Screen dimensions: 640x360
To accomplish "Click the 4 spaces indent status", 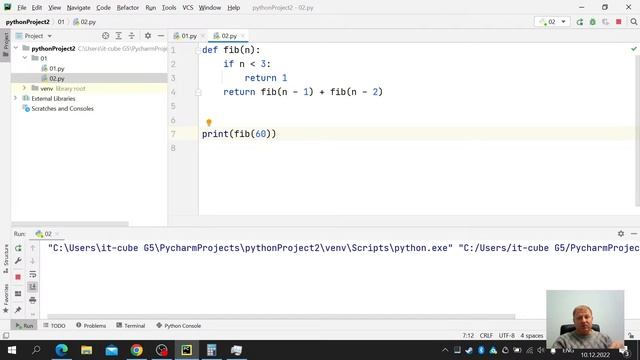I will 531,336.
